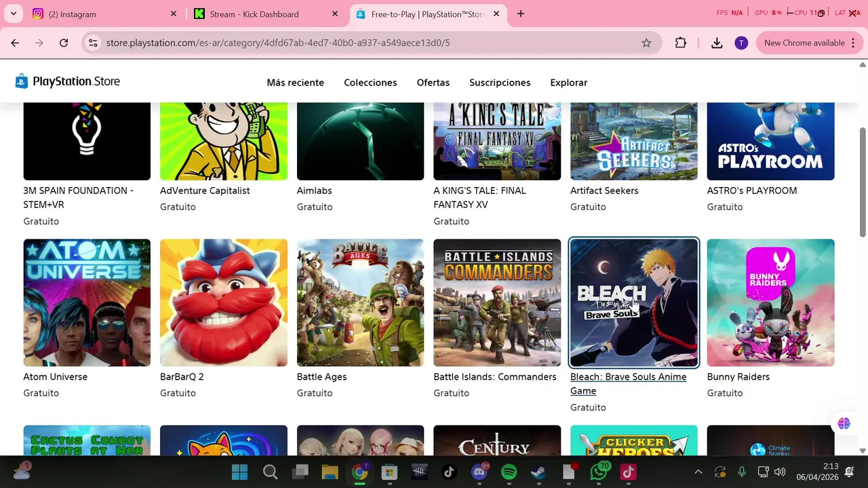The width and height of the screenshot is (868, 488).
Task: Open Más reciente menu
Action: (x=295, y=83)
